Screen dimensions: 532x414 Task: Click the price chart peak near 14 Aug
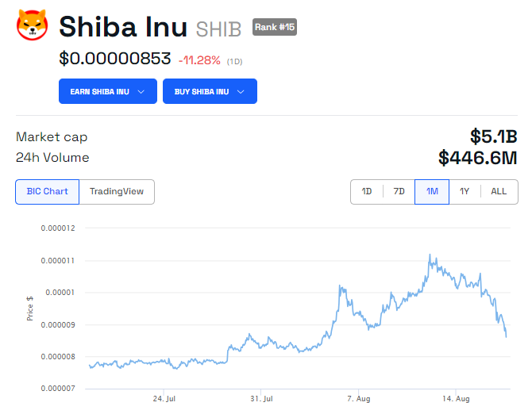coord(430,255)
